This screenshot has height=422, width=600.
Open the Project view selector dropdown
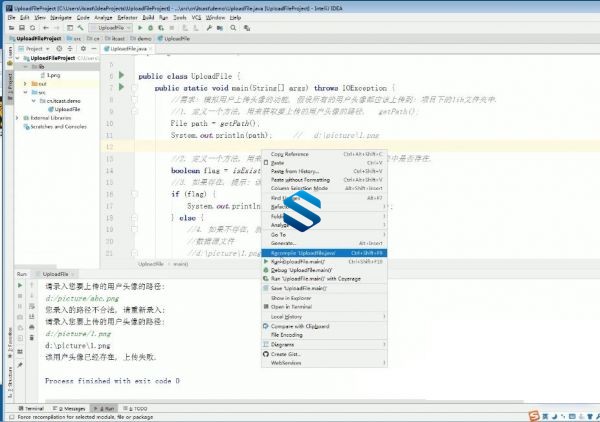click(x=34, y=49)
